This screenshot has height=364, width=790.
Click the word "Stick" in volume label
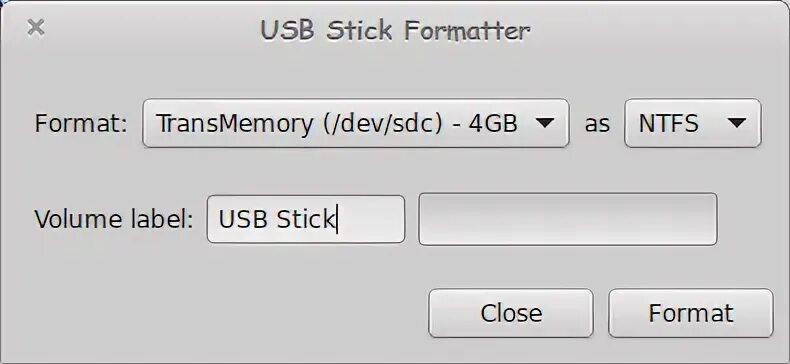(x=304, y=219)
